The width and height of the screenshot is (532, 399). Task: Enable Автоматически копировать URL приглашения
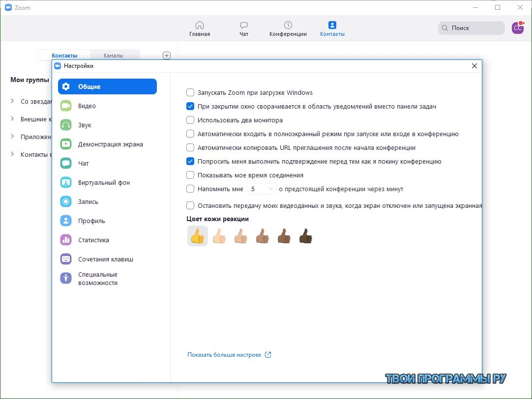pyautogui.click(x=190, y=148)
